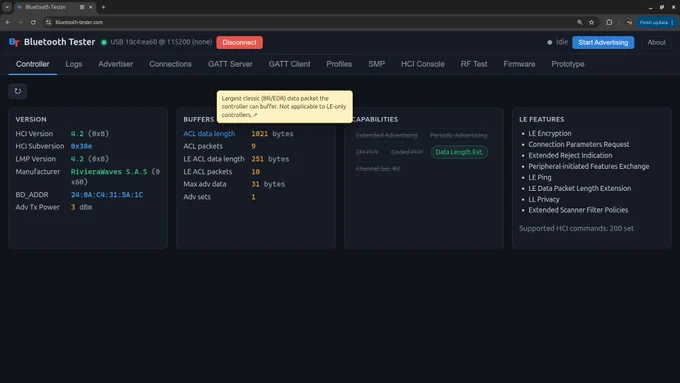Bookmark page with the star icon

[x=591, y=22]
